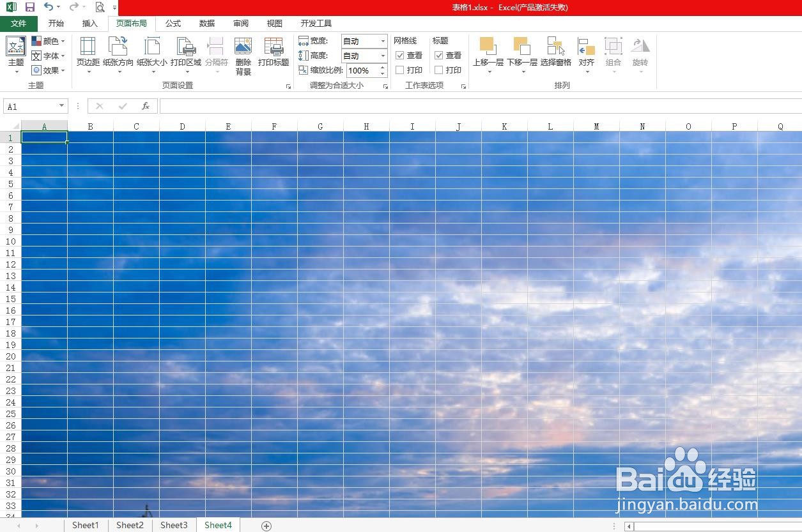The height and width of the screenshot is (532, 802).
Task: Click the Name Box showing A1
Action: pyautogui.click(x=31, y=107)
